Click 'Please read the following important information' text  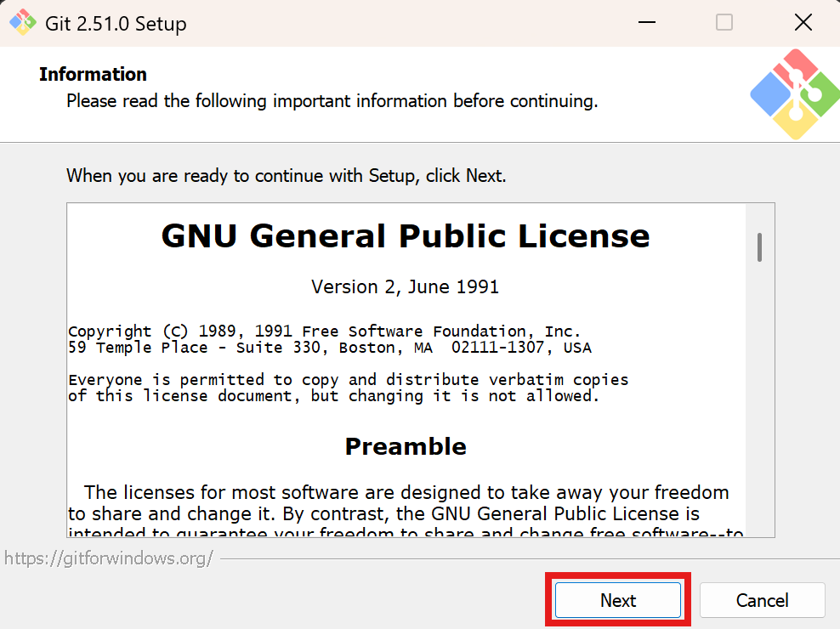click(332, 101)
